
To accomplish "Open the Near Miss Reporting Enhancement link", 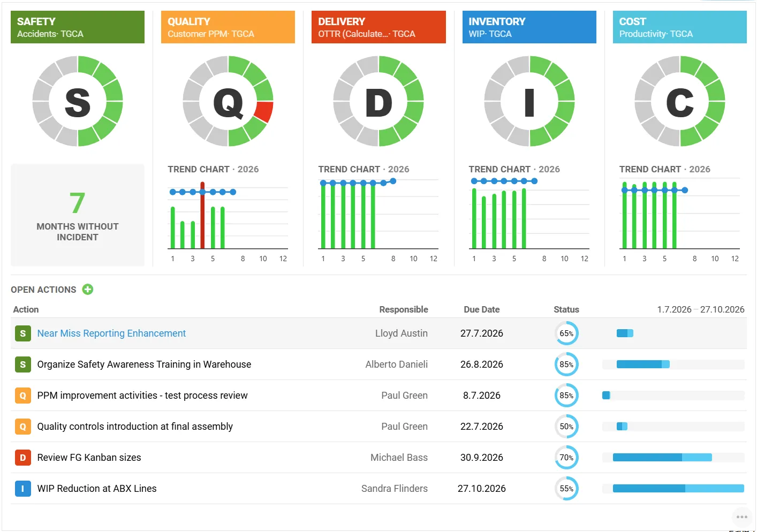I will click(111, 333).
